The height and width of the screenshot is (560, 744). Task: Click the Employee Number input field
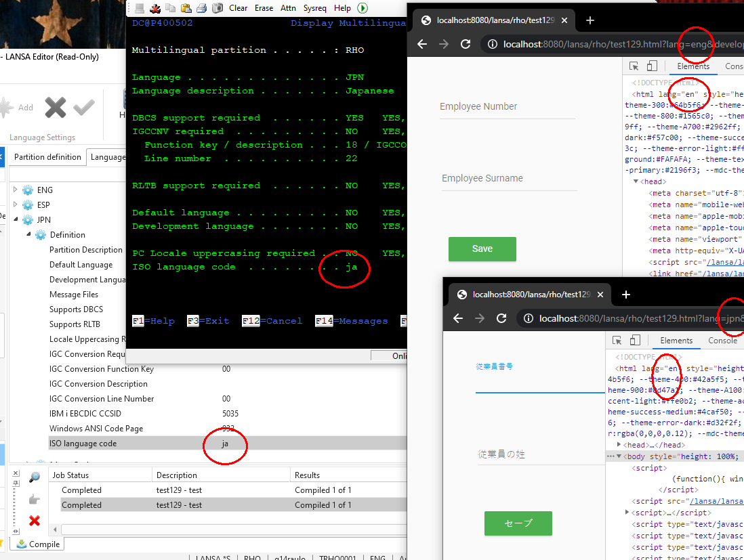click(507, 107)
